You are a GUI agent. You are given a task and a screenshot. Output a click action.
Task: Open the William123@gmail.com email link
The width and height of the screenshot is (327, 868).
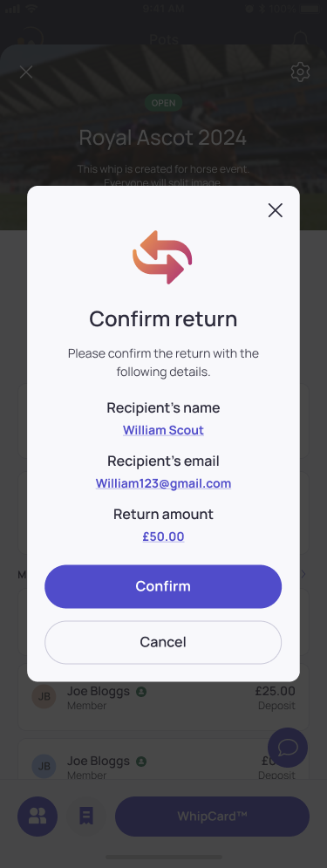coord(163,483)
